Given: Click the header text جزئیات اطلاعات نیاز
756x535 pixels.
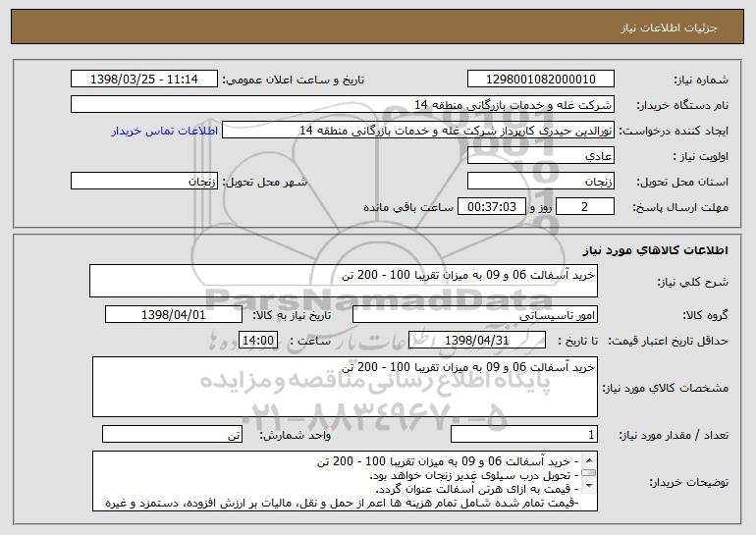Looking at the screenshot, I should [x=669, y=27].
